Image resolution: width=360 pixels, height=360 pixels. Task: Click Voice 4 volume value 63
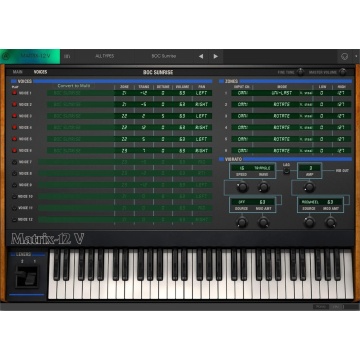point(182,127)
